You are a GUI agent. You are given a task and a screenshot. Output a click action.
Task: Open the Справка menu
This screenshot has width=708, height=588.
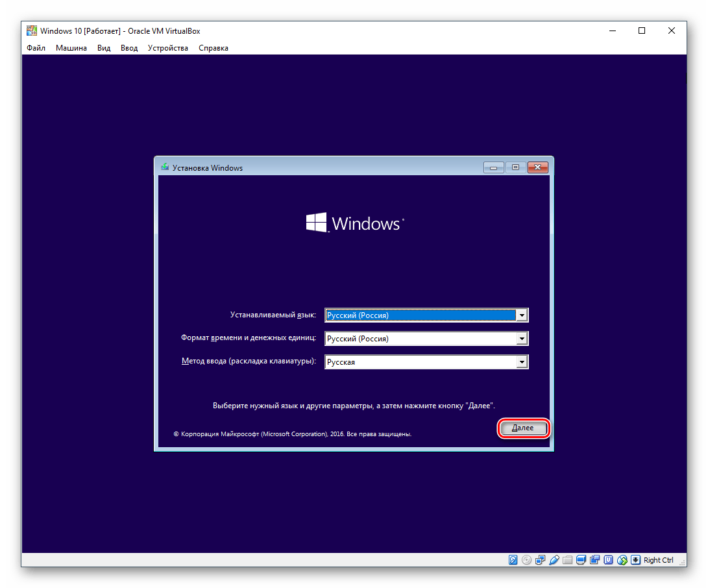(x=213, y=48)
